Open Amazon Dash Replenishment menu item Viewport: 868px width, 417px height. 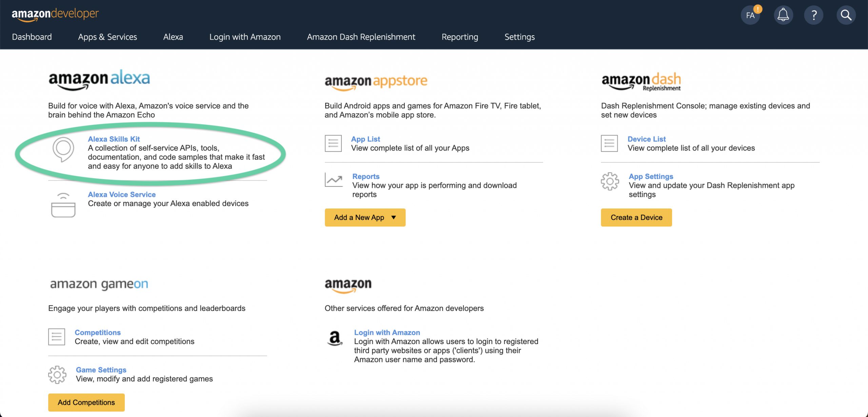(361, 37)
